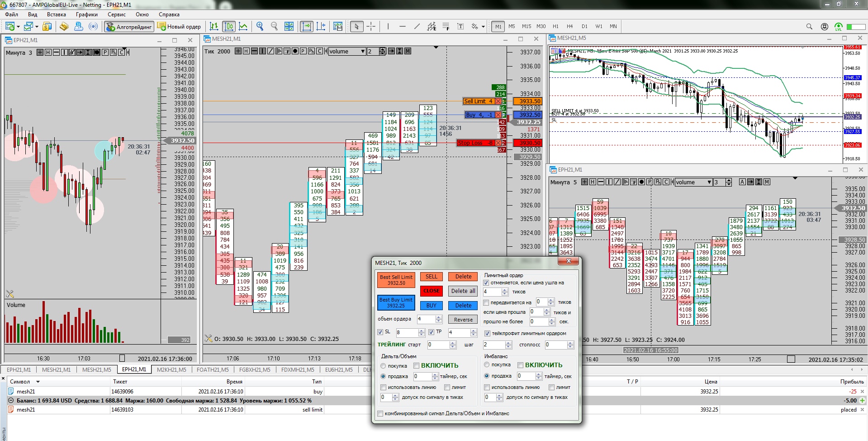Select 'покупка' radio in Дельта/Объем group
The height and width of the screenshot is (441, 868).
[x=384, y=366]
